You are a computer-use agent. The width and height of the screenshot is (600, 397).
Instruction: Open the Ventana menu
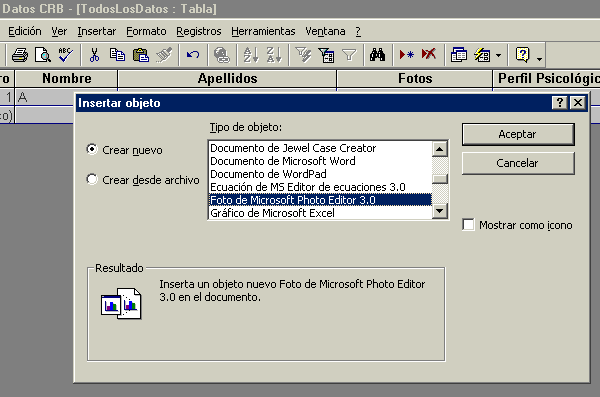click(325, 31)
